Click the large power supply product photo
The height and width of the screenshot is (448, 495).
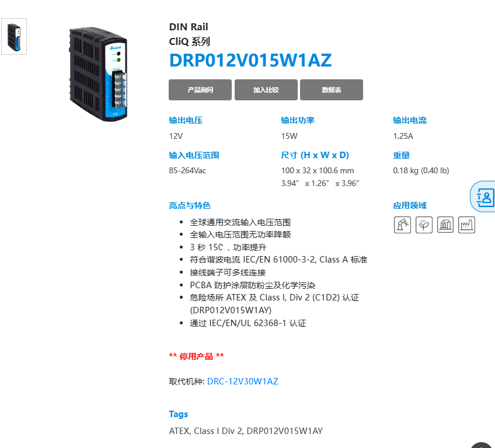(98, 74)
